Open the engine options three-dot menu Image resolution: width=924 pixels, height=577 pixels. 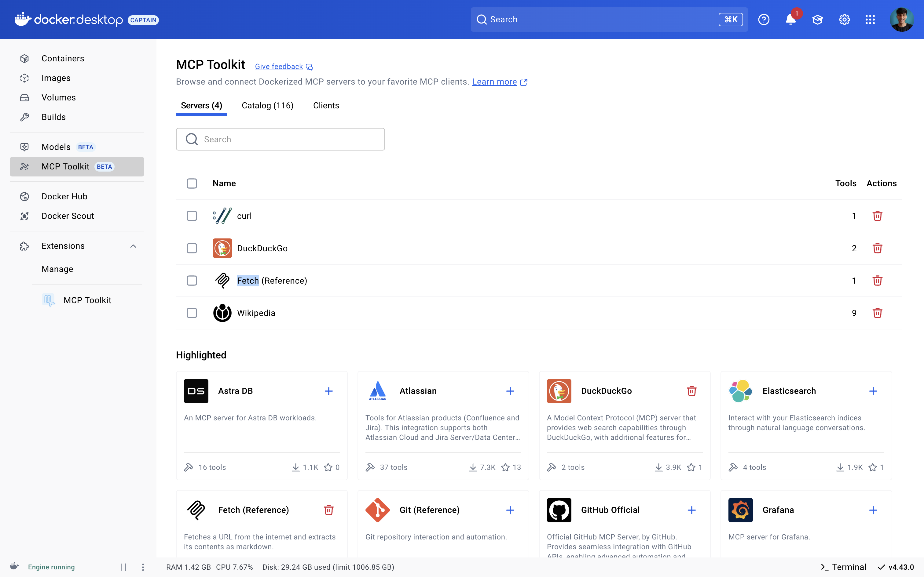pos(143,567)
